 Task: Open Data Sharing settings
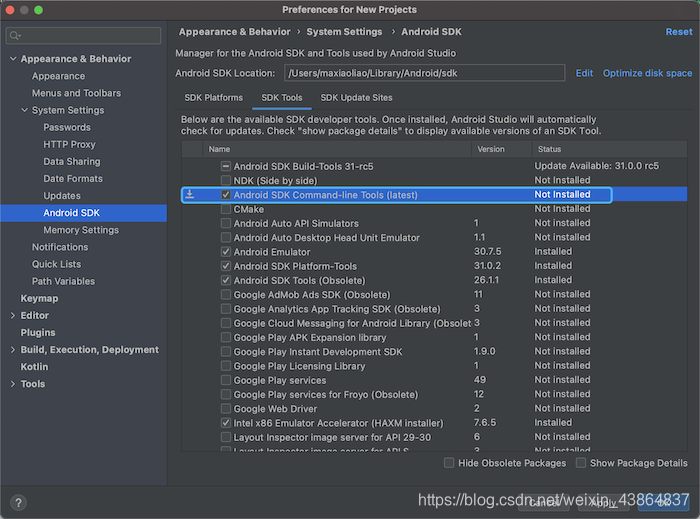pos(71,162)
